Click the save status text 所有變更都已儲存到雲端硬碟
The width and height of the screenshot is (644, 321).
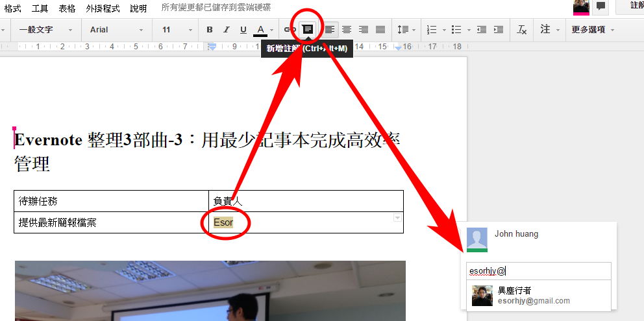pyautogui.click(x=216, y=7)
